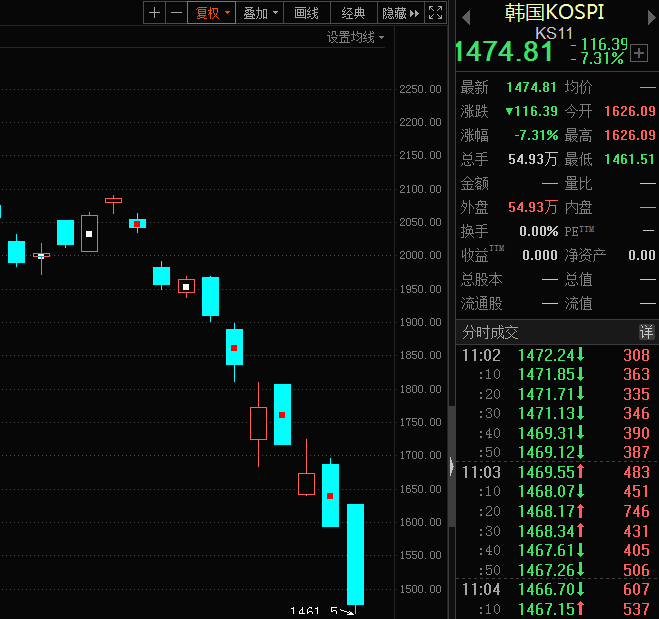
Task: Add KOSPI to watchlist with plus icon
Action: (639, 53)
